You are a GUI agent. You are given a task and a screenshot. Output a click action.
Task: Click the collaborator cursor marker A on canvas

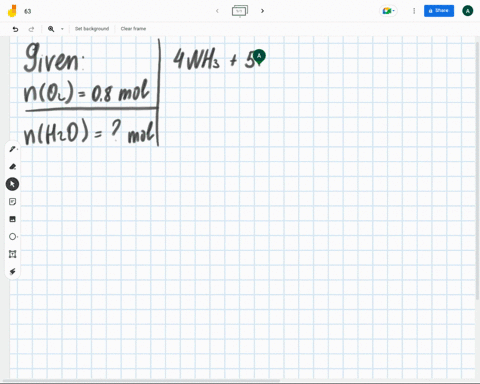coord(259,57)
